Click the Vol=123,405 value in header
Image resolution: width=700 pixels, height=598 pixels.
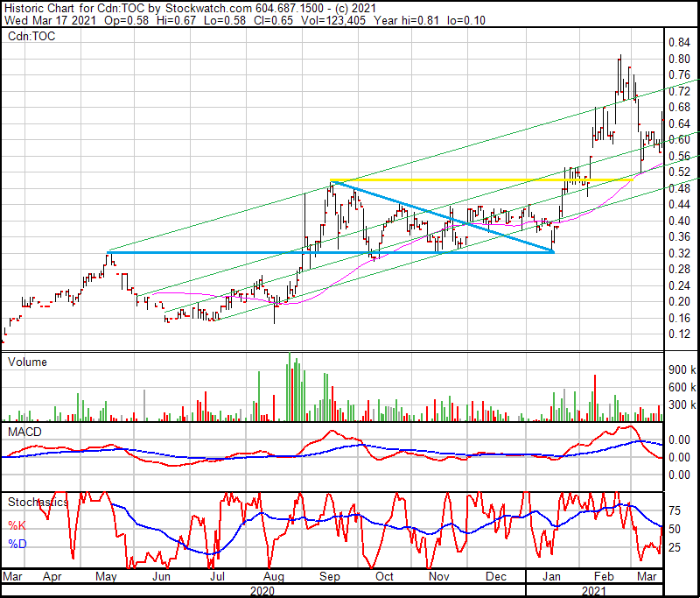(x=333, y=20)
